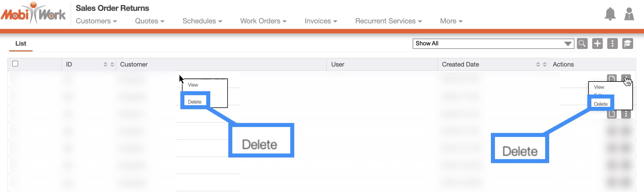The width and height of the screenshot is (644, 192).
Task: Add a new return with the plus button
Action: coord(597,43)
